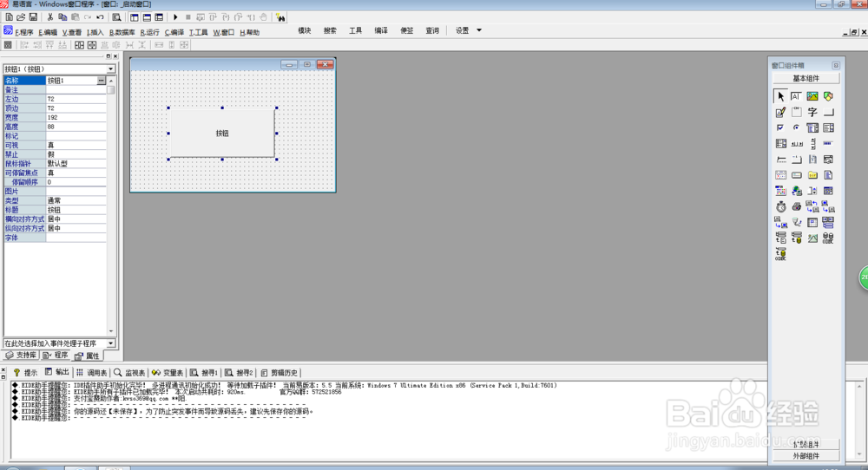Click the 按钮 control on the design form
This screenshot has height=470, width=868.
pos(222,134)
